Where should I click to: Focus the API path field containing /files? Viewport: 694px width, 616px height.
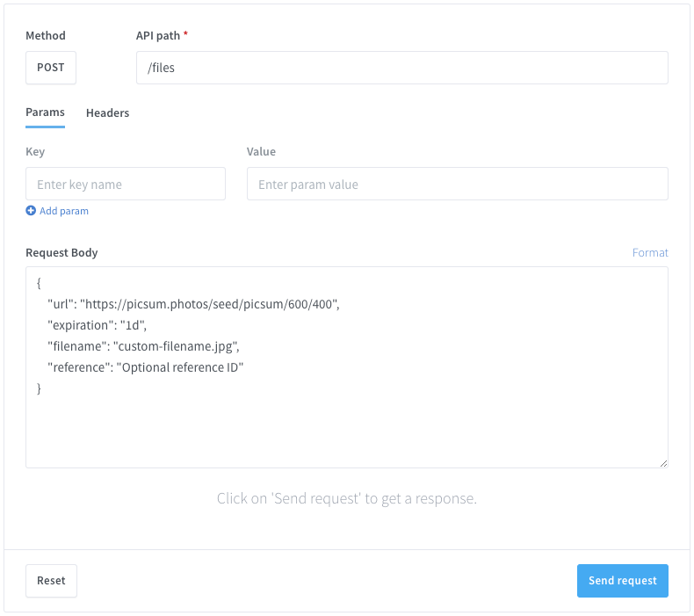pos(401,68)
